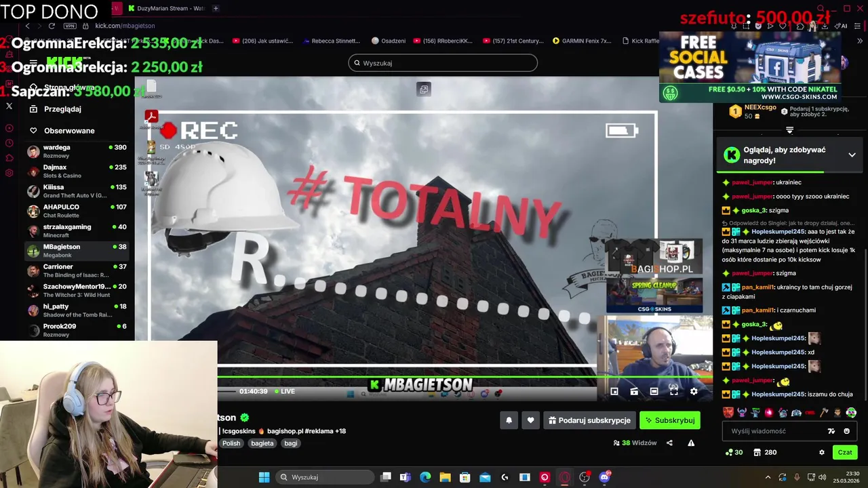868x488 pixels.
Task: Click the heart follow button
Action: click(x=530, y=420)
